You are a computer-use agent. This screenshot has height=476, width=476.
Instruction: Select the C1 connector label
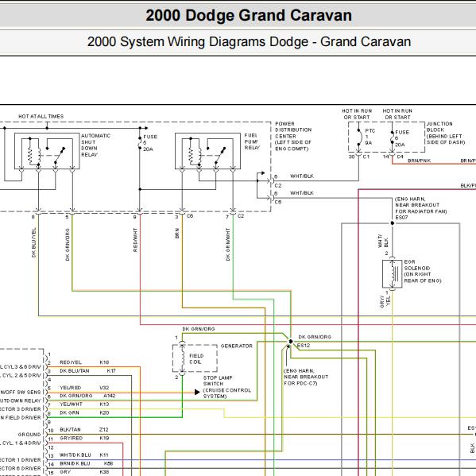[x=366, y=157]
